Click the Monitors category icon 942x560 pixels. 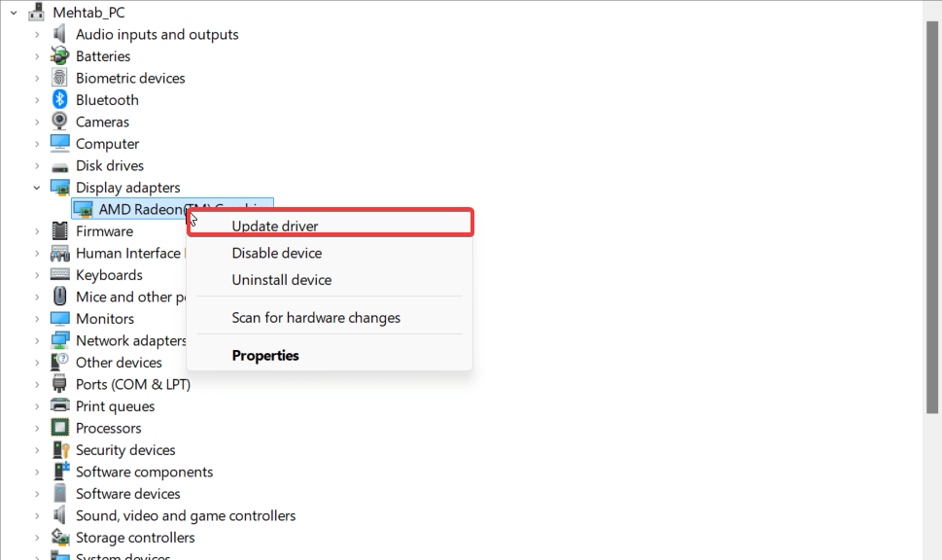pos(59,319)
